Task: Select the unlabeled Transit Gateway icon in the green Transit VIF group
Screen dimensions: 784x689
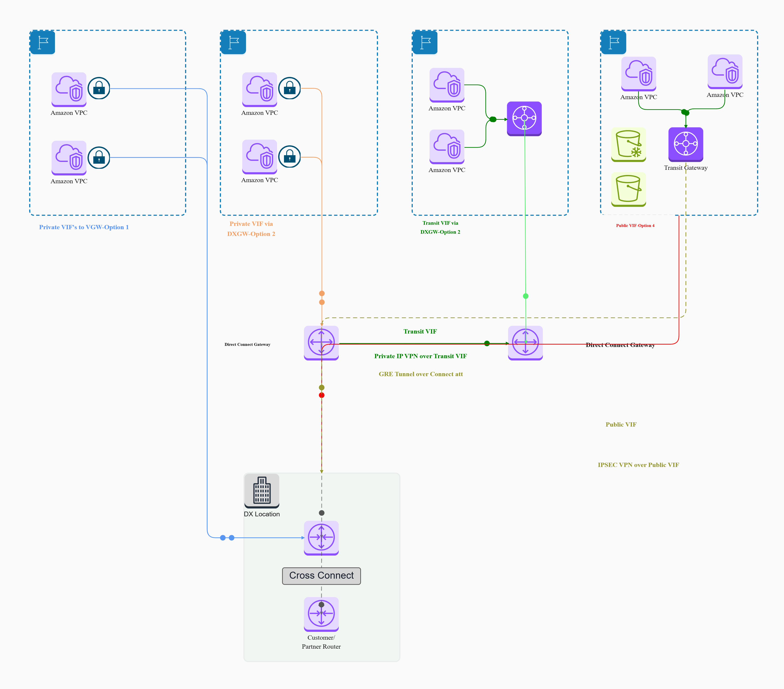Action: [x=524, y=119]
